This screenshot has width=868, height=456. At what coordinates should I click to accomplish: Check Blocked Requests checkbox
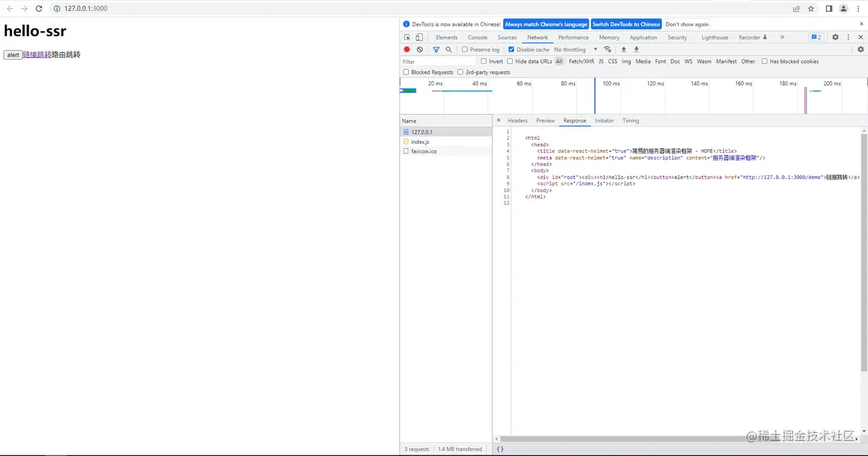pos(406,72)
